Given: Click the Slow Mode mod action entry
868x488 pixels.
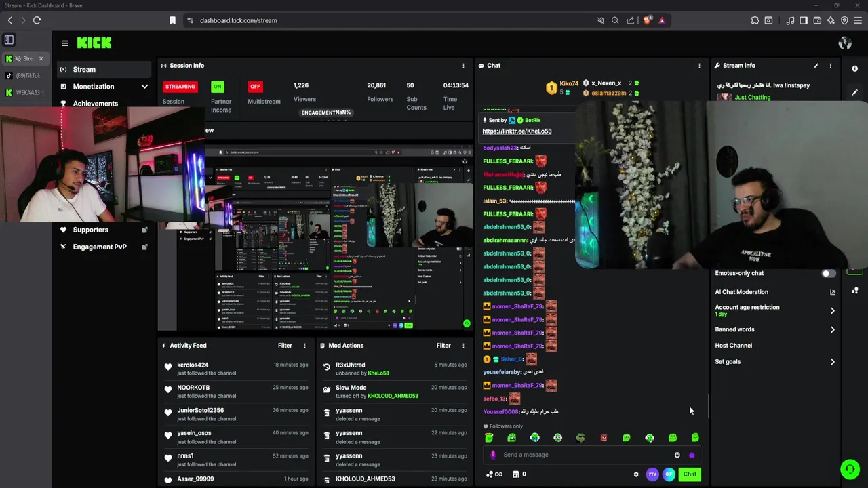Looking at the screenshot, I should pos(396,391).
